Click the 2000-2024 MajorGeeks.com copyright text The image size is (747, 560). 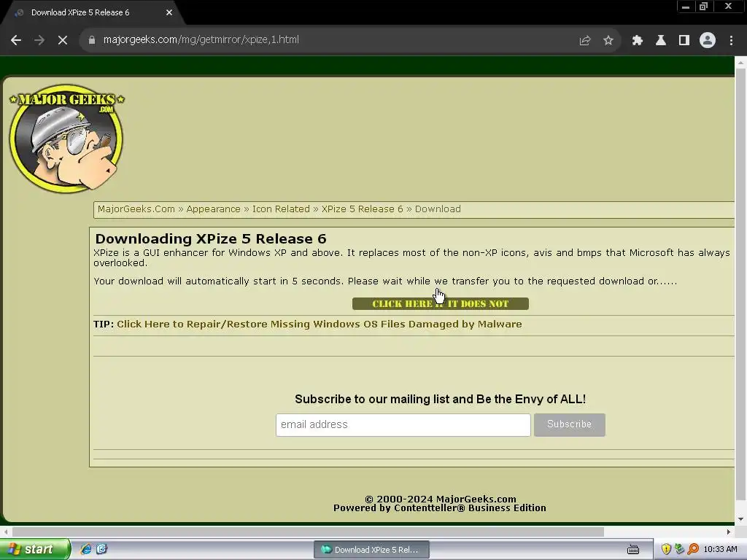[x=440, y=499]
